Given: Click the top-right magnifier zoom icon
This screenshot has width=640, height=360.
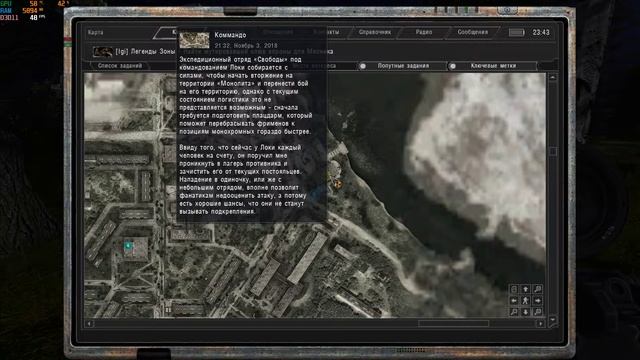Looking at the screenshot, I should point(538,289).
